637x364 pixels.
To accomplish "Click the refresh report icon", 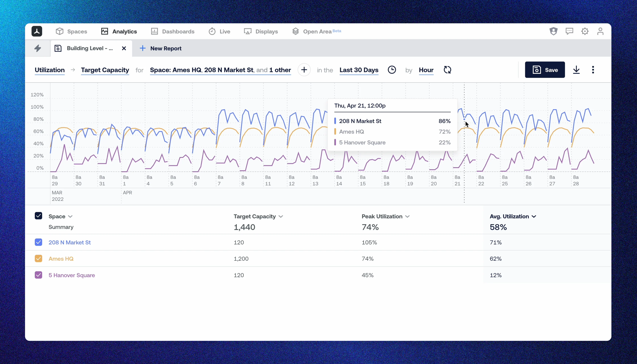I will click(x=447, y=70).
